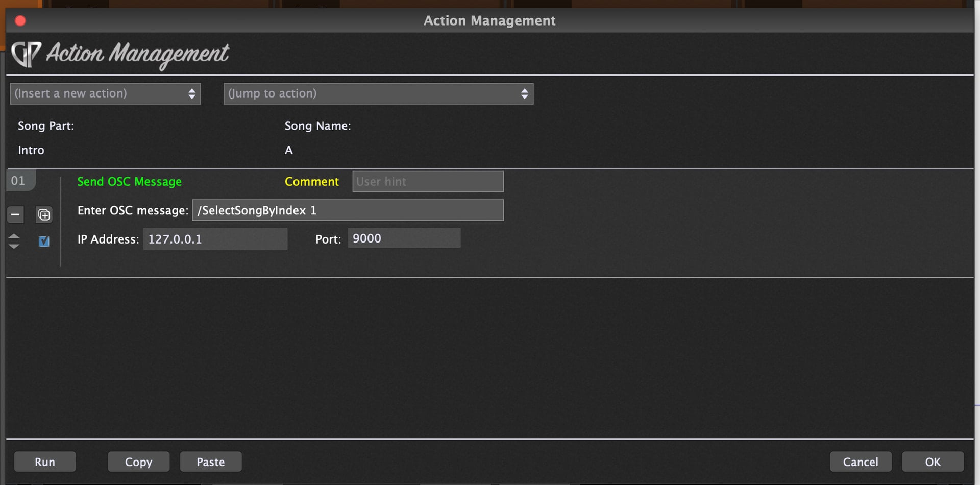Select the 01 action number tab
The height and width of the screenshot is (485, 980).
point(19,181)
